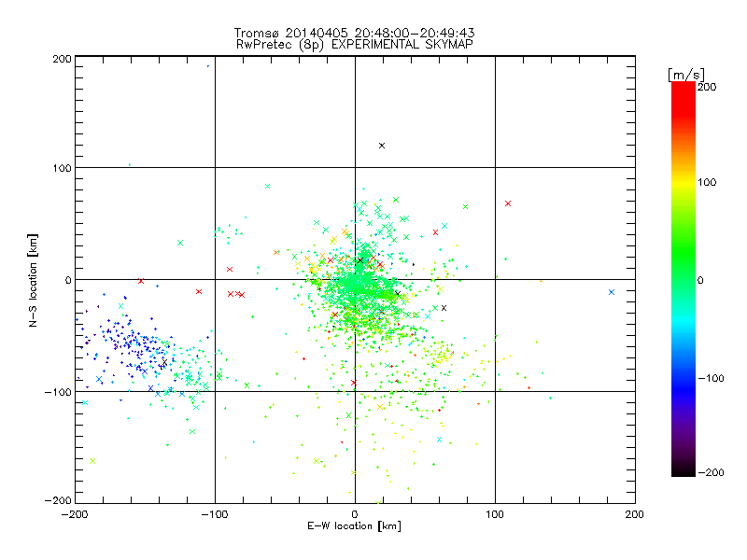Click the y-axis tick label '-200' at bottom left
This screenshot has width=747, height=560.
58,500
